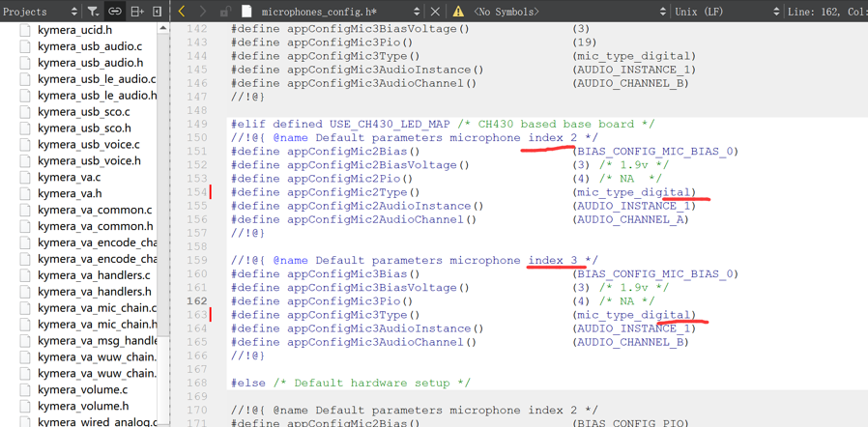Click BIAS_CONFIG_PIO on line 171
The image size is (868, 427).
point(630,424)
